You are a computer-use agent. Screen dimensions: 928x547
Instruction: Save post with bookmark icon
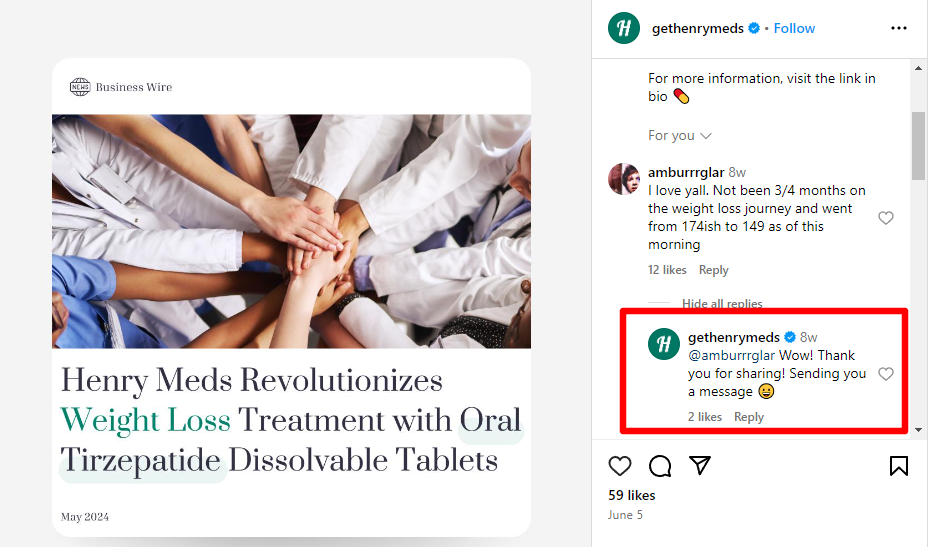tap(899, 466)
